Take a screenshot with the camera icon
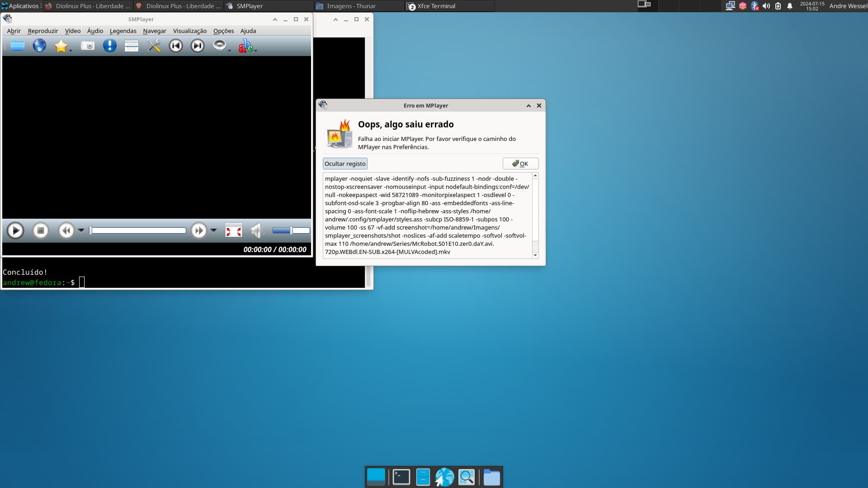 88,46
